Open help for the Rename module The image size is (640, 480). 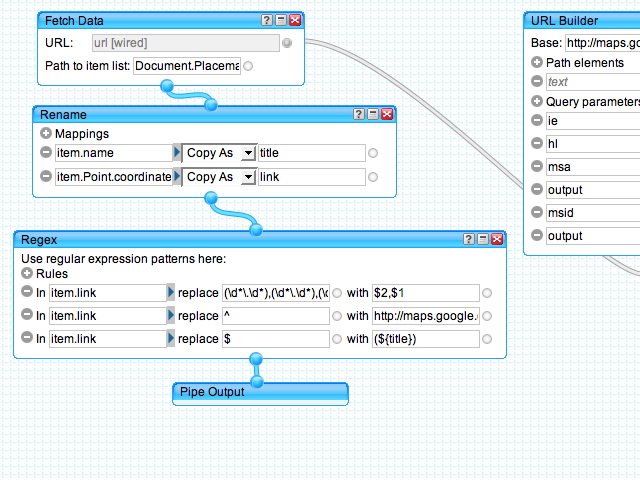(359, 114)
